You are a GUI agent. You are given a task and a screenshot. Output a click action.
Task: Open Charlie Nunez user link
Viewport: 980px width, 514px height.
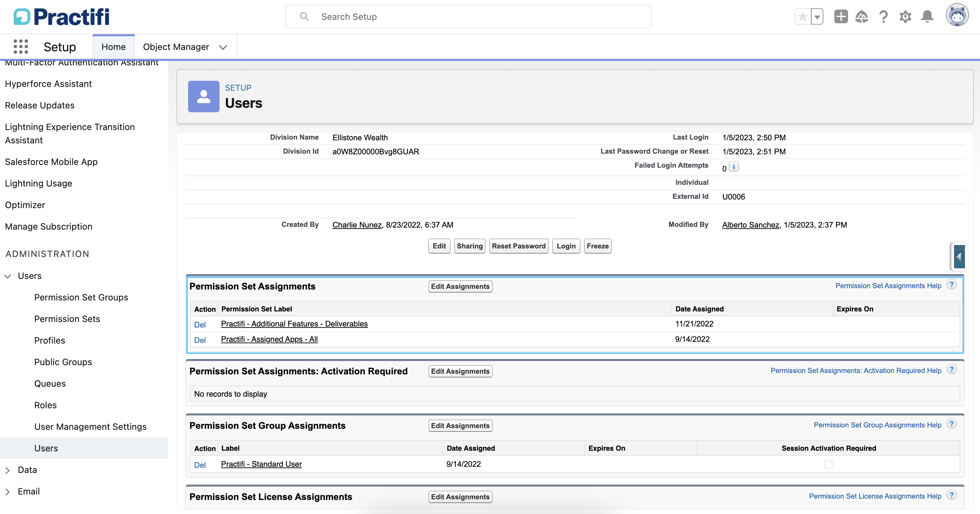(x=357, y=224)
